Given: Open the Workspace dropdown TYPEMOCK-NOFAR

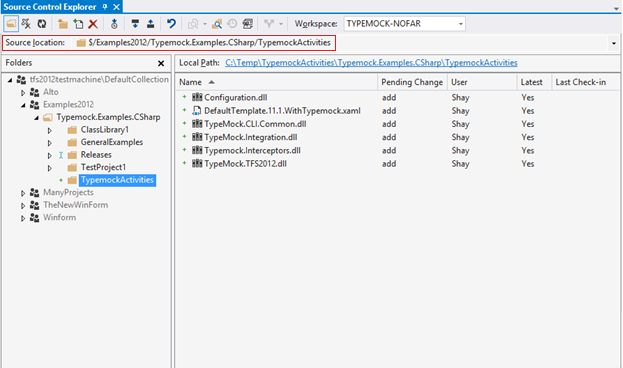Looking at the screenshot, I should [404, 24].
